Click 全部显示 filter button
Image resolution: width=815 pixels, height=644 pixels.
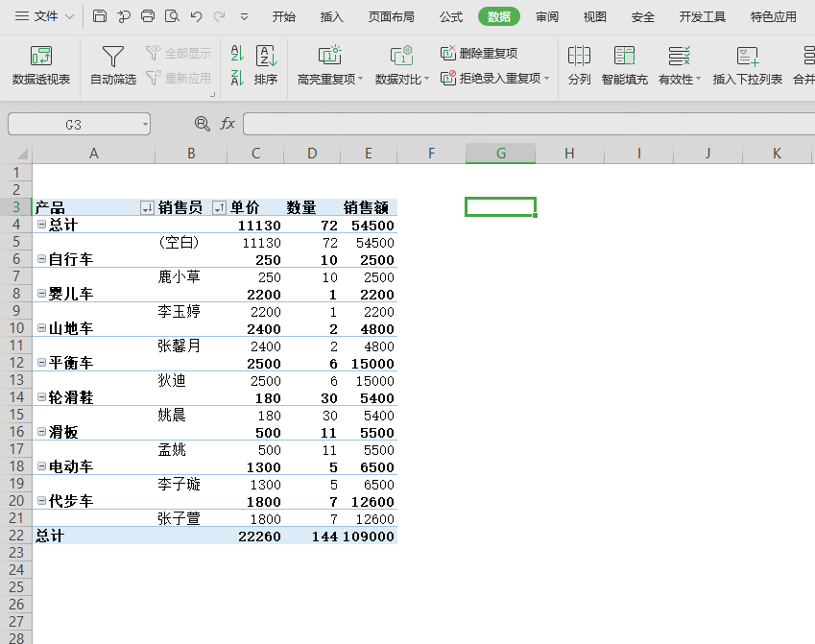tap(179, 53)
